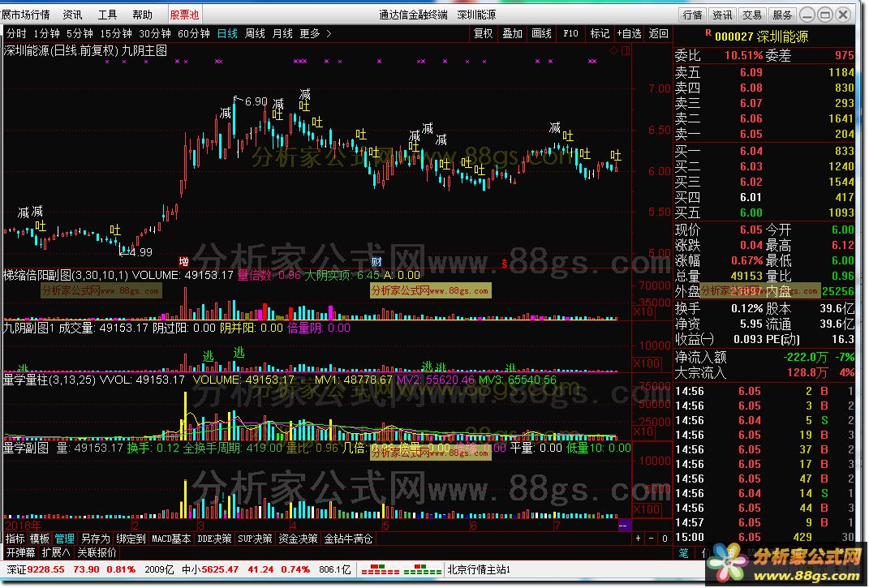Switch to 分时 chart view
This screenshot has width=869, height=588.
16,34
